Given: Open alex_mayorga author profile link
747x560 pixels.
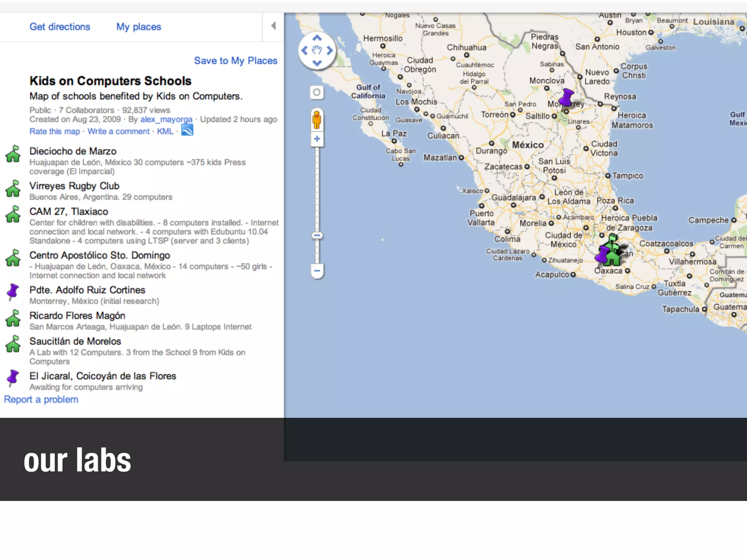Looking at the screenshot, I should [166, 120].
